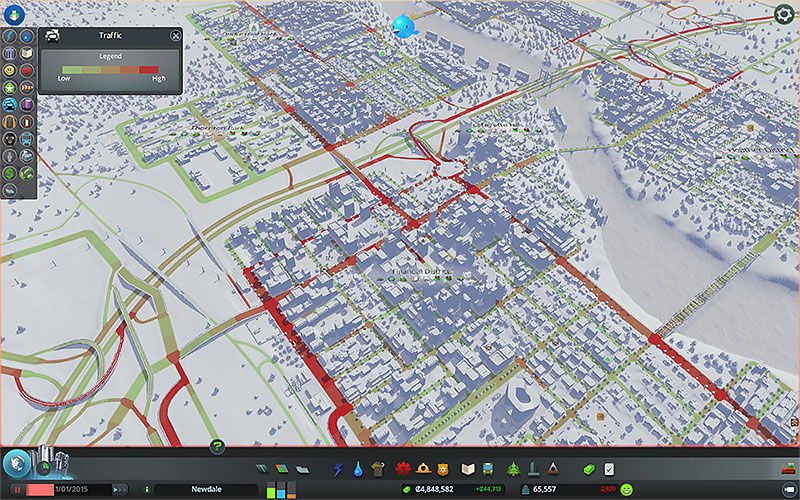Open the Economy money panel

coord(589,469)
